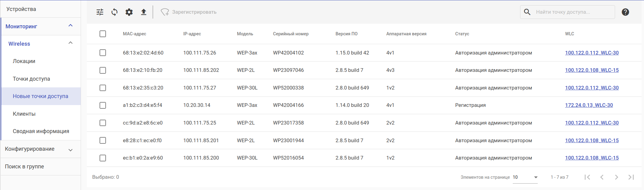Check the row with MAC a1:b2:c3:d4:e5:f4

click(103, 105)
